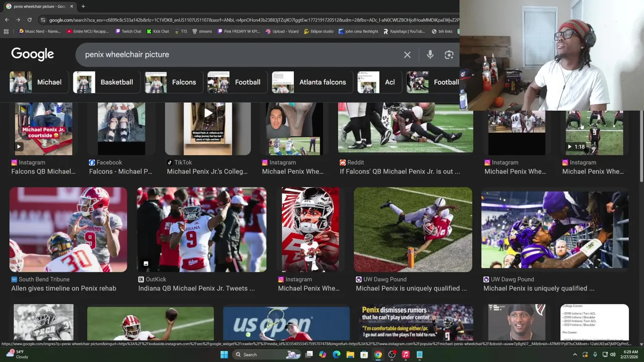Clear search text with the X icon

407,54
